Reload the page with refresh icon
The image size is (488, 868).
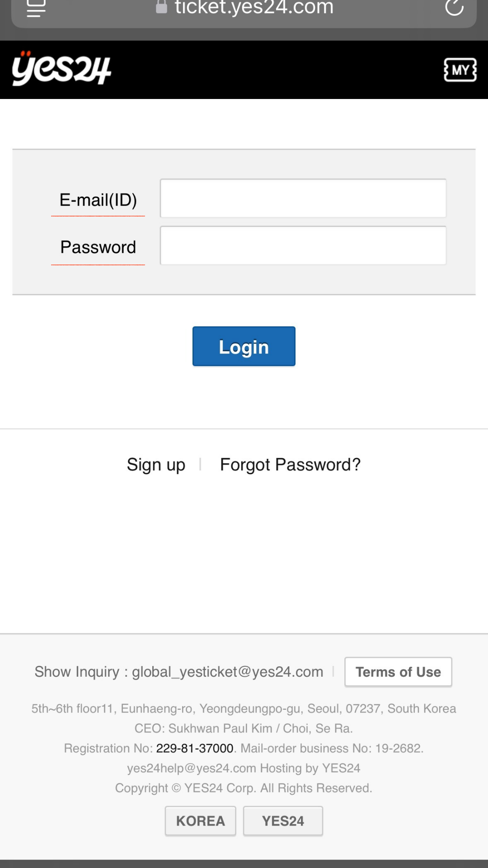(454, 7)
